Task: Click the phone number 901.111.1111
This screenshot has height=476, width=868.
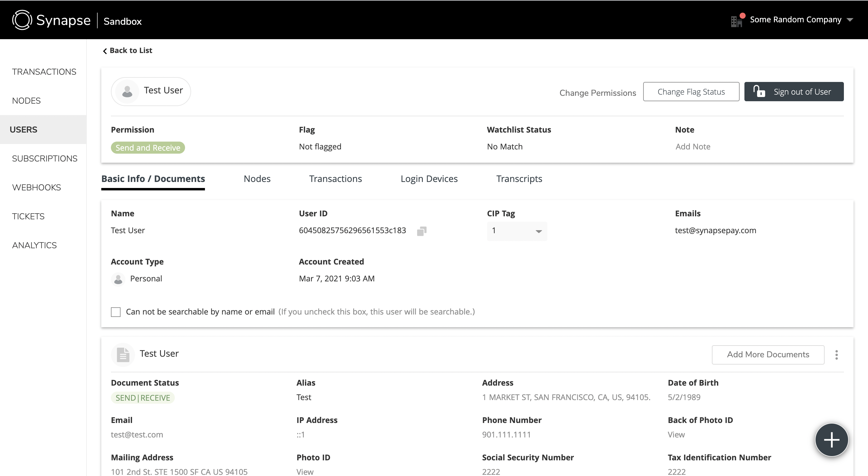Action: (506, 434)
